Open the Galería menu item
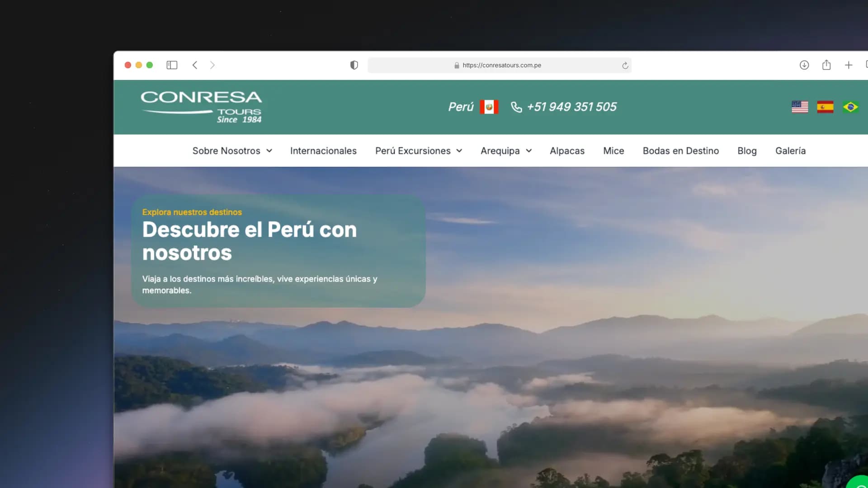The image size is (868, 488). 790,151
